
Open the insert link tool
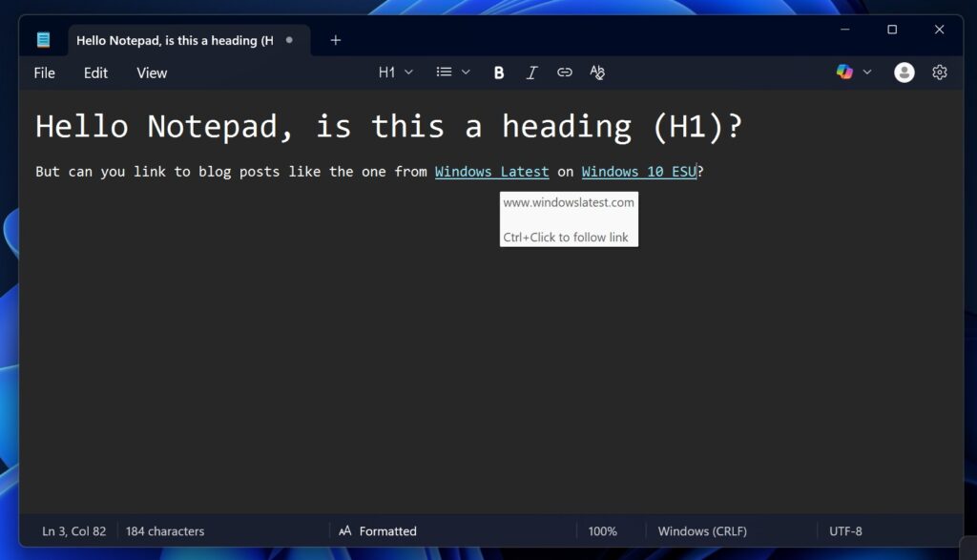(x=564, y=72)
